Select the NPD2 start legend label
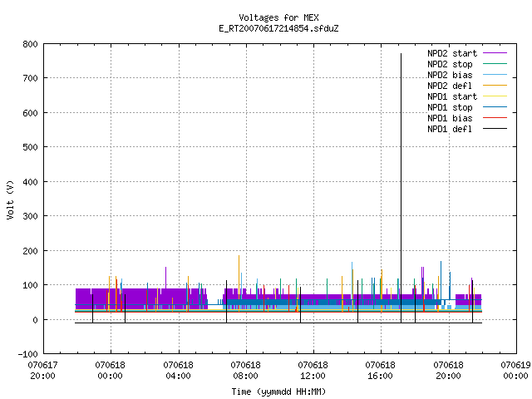The width and height of the screenshot is (532, 399). [x=452, y=53]
